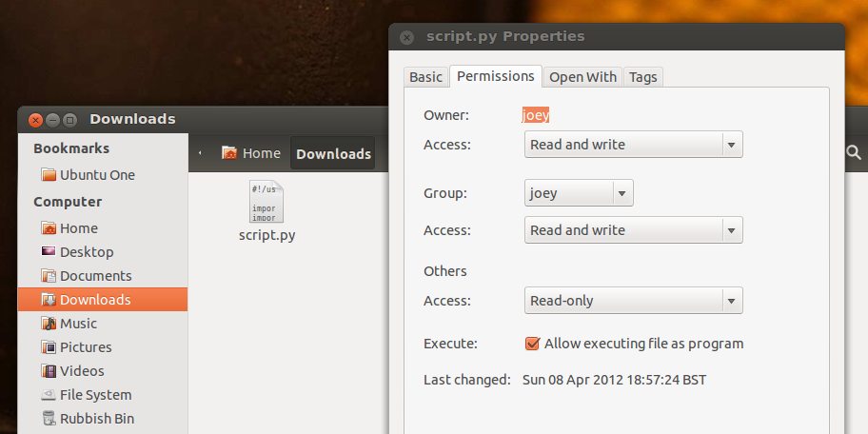Open the Group Access dropdown
This screenshot has width=868, height=434.
pyautogui.click(x=633, y=230)
